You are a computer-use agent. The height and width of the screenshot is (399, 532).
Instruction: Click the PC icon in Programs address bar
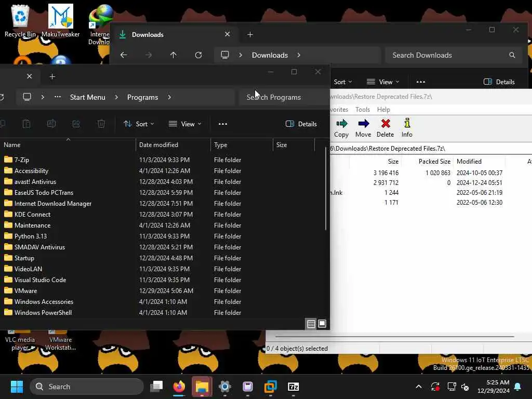tap(27, 97)
